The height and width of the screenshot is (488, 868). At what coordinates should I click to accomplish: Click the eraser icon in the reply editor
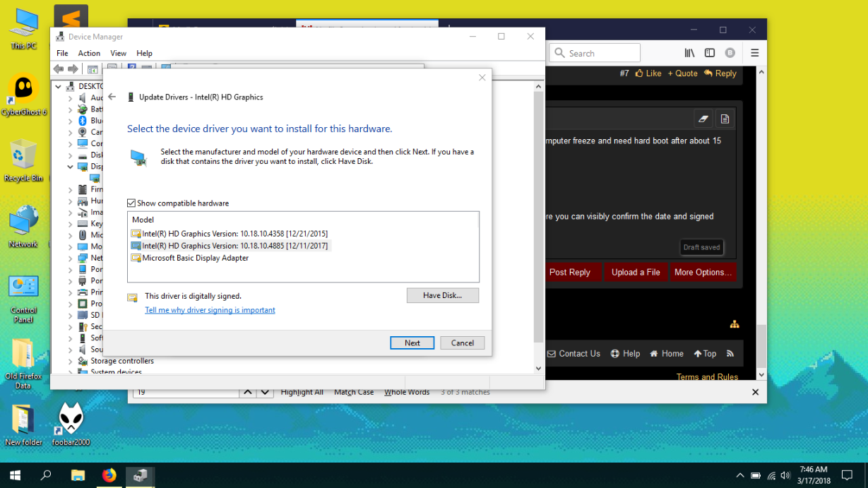pyautogui.click(x=703, y=119)
